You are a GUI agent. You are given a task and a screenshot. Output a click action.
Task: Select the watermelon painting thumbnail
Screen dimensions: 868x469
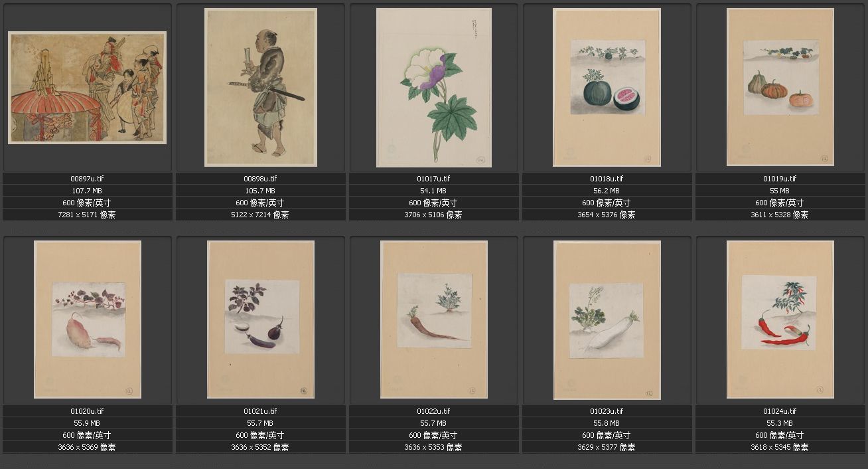click(607, 87)
